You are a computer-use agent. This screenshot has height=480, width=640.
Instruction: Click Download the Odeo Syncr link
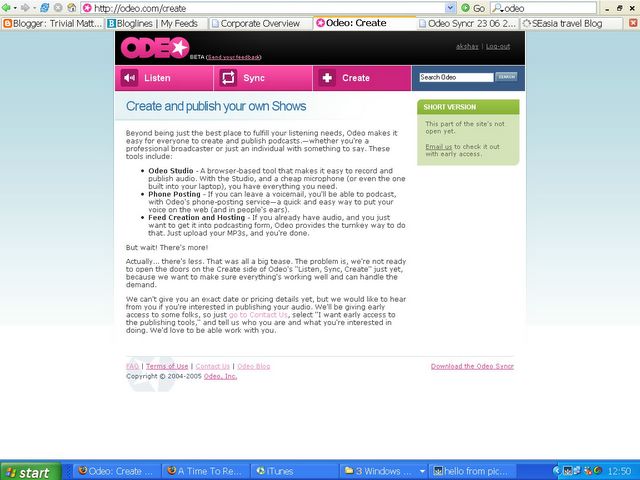click(472, 366)
